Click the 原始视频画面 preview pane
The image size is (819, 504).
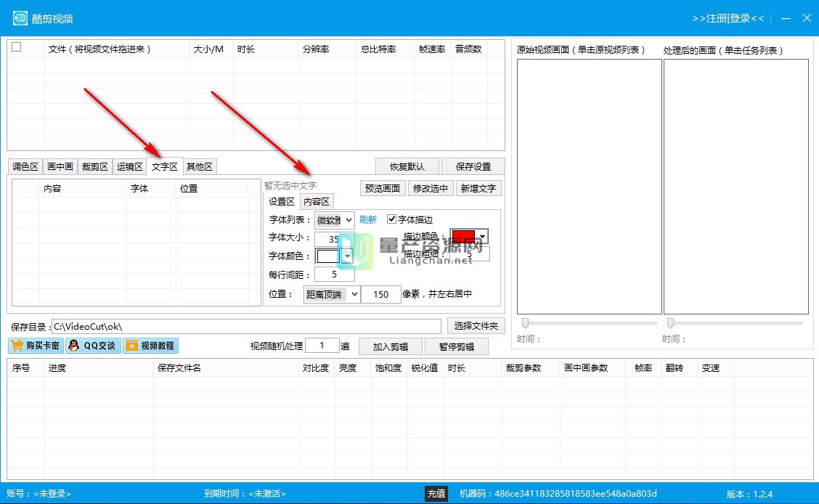[589, 187]
